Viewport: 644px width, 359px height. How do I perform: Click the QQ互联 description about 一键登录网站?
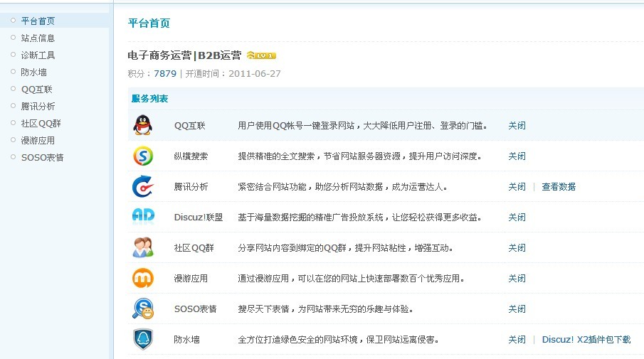(362, 126)
